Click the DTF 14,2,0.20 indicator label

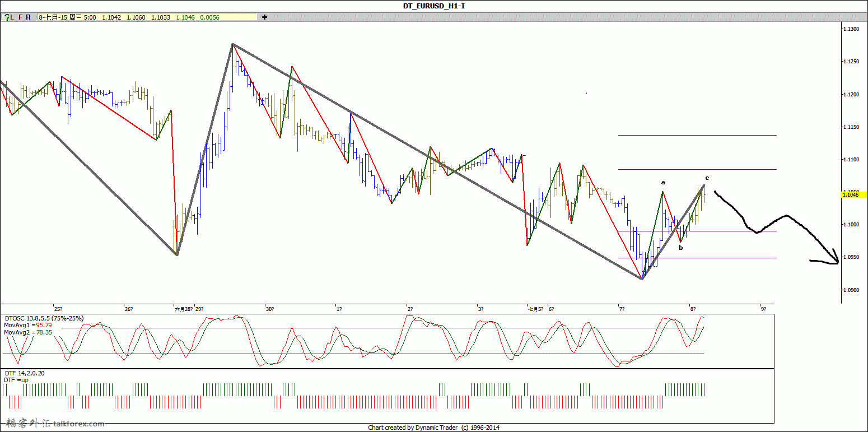24,373
